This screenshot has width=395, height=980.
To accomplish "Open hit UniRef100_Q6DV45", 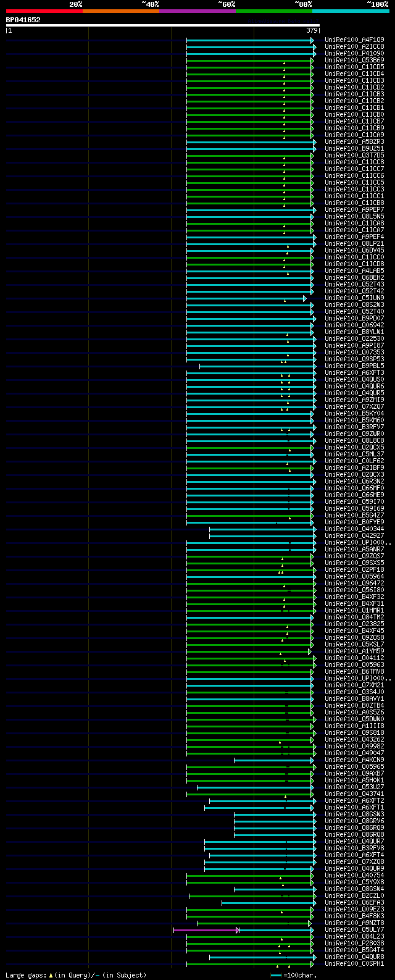I will (x=354, y=250).
